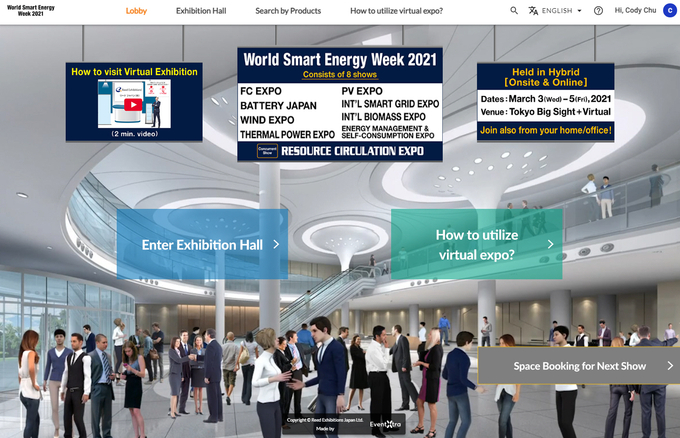Click the user avatar circle 'C'
This screenshot has width=680, height=438.
pyautogui.click(x=670, y=10)
